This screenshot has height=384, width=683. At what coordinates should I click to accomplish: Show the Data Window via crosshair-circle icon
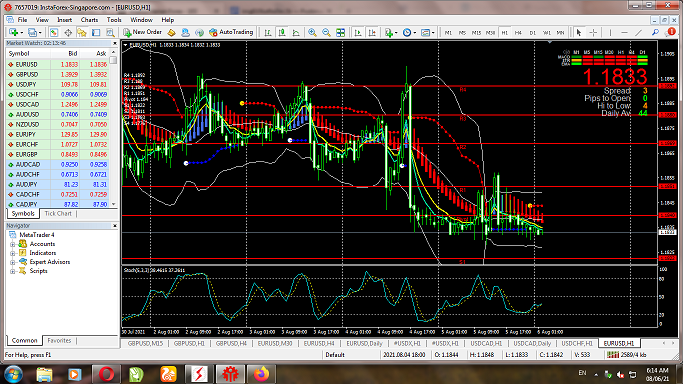click(68, 32)
